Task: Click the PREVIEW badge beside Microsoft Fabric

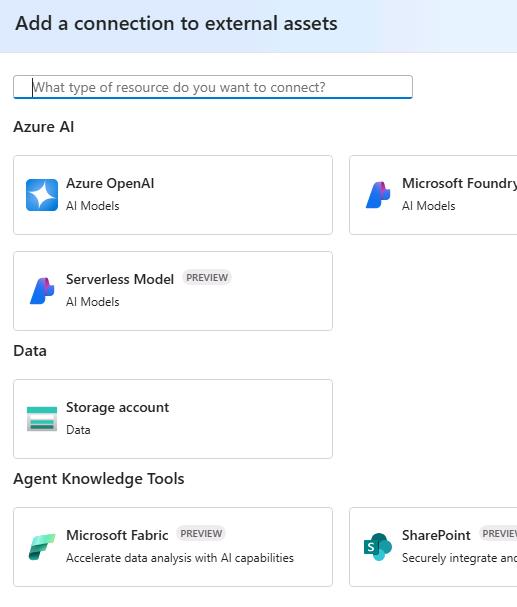Action: [201, 533]
